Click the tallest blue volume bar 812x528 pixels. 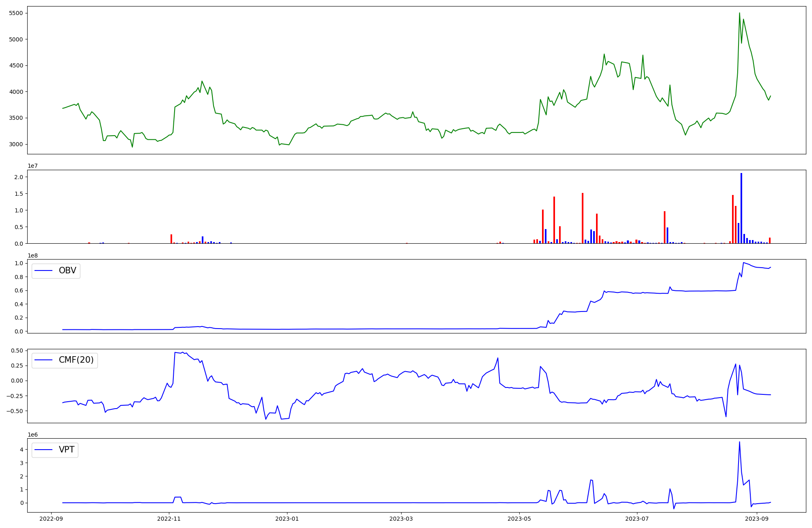[741, 207]
